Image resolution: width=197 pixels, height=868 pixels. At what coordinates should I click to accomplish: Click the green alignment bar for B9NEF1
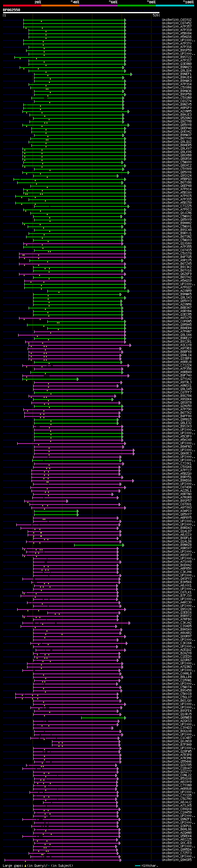(83, 74)
